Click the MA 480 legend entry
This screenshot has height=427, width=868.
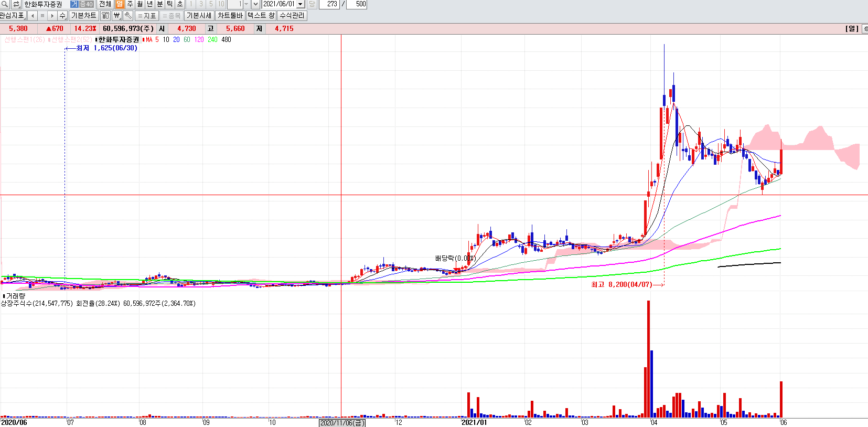point(226,39)
